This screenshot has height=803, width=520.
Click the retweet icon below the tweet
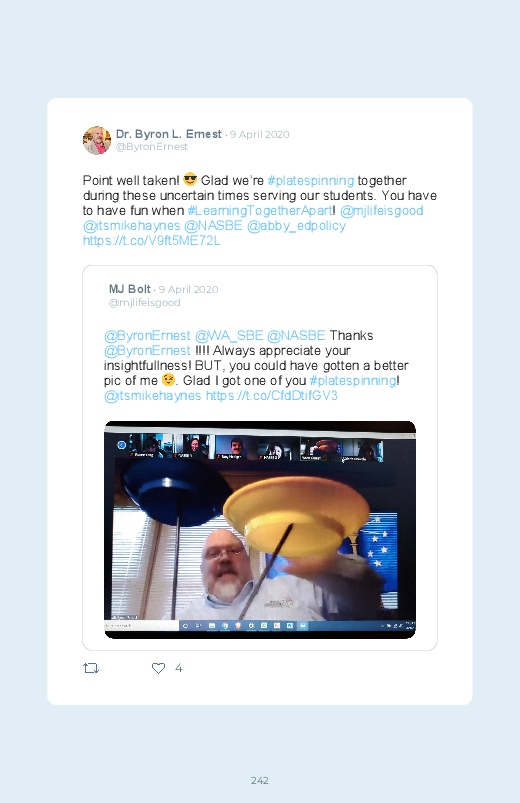pyautogui.click(x=91, y=668)
